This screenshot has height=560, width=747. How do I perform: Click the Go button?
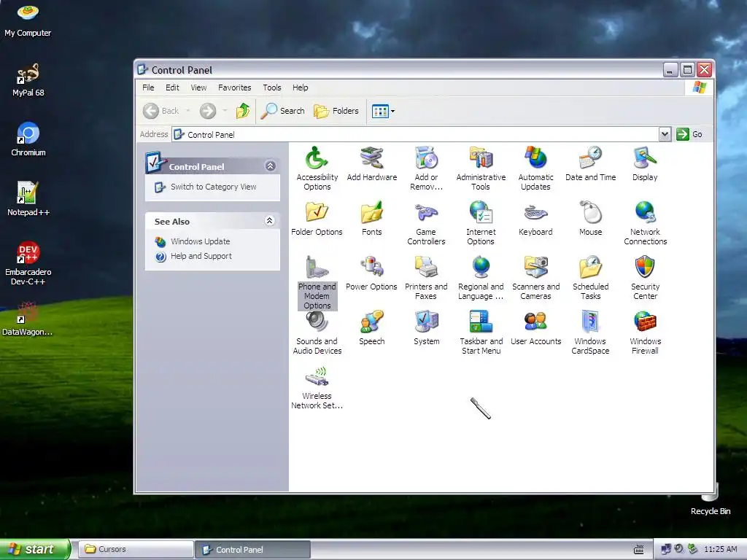point(689,134)
